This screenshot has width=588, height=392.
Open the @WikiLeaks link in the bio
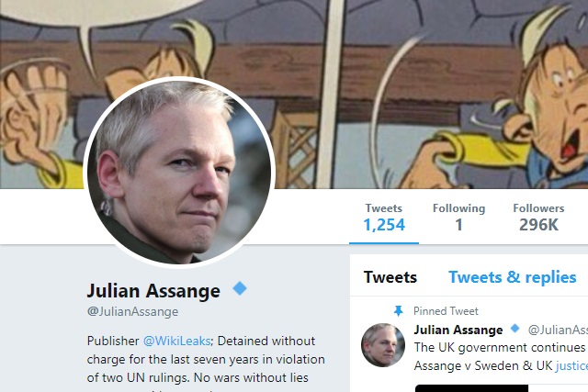[x=174, y=341]
